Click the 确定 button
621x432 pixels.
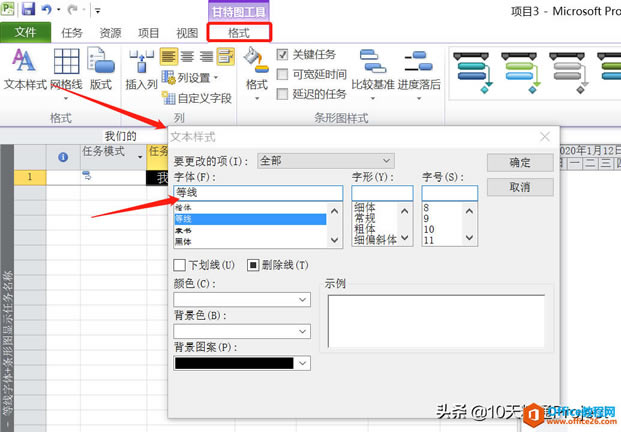pos(520,162)
